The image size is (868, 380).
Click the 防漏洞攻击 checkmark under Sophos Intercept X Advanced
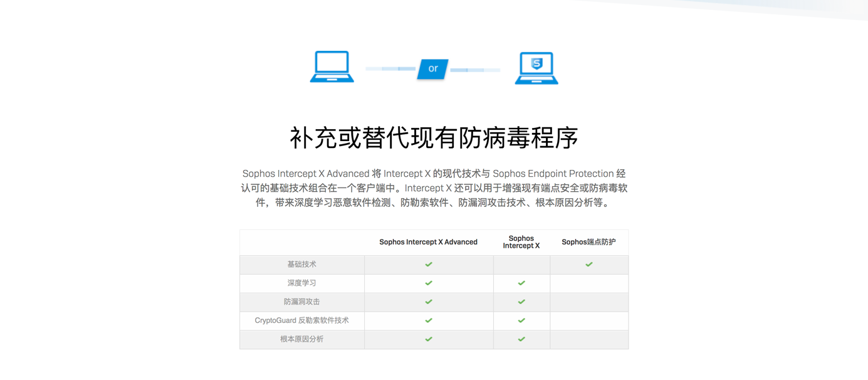point(429,302)
